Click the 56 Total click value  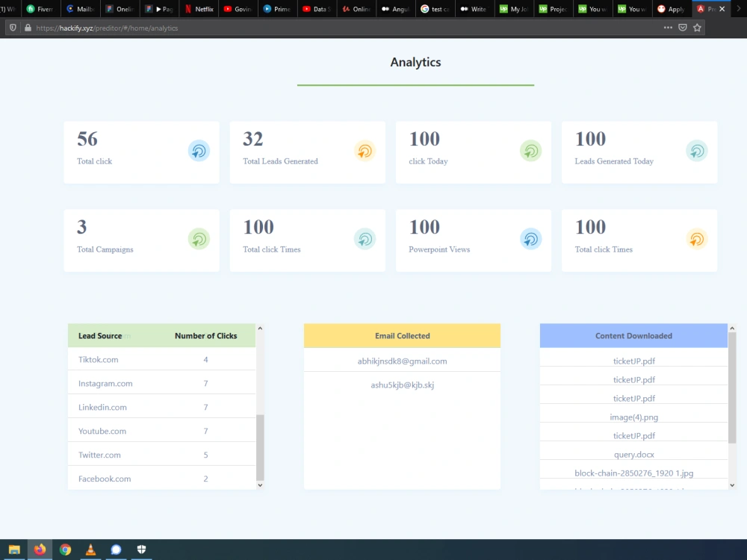[x=87, y=139]
